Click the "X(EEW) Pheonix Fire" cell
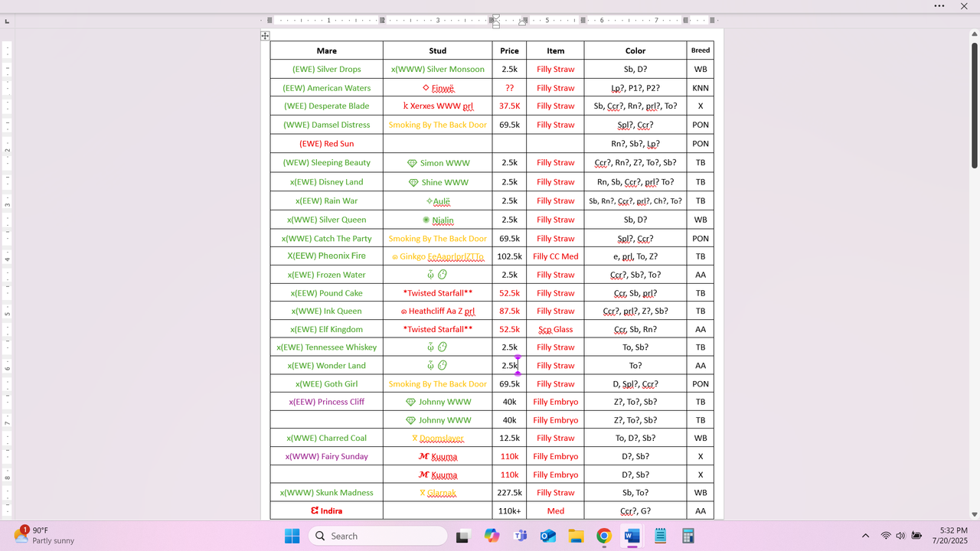The image size is (980, 551). point(327,256)
